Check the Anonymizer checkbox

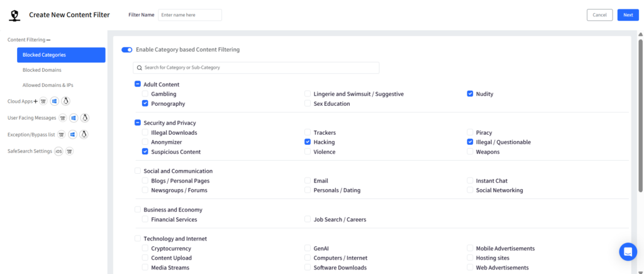[145, 142]
